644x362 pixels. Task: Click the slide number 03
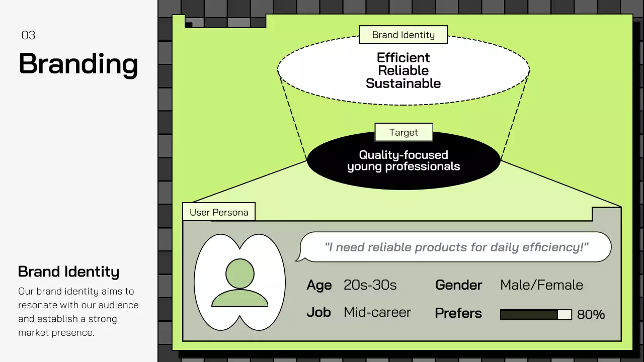pyautogui.click(x=29, y=35)
